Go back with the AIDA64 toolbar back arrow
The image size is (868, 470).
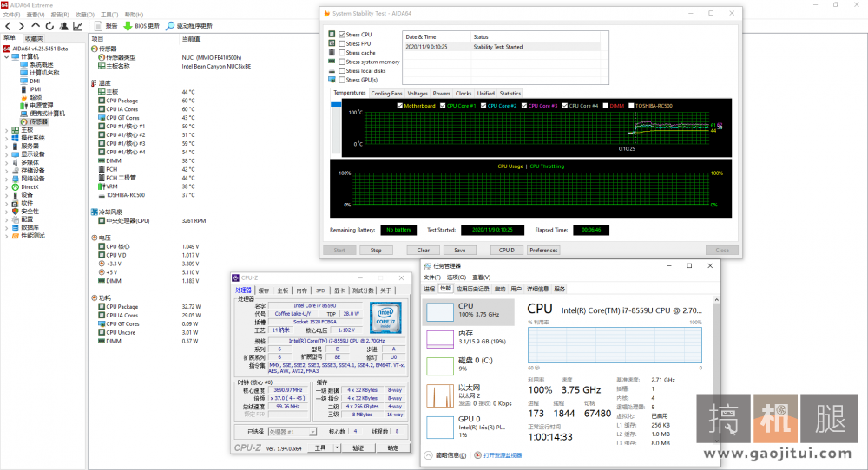tap(8, 26)
